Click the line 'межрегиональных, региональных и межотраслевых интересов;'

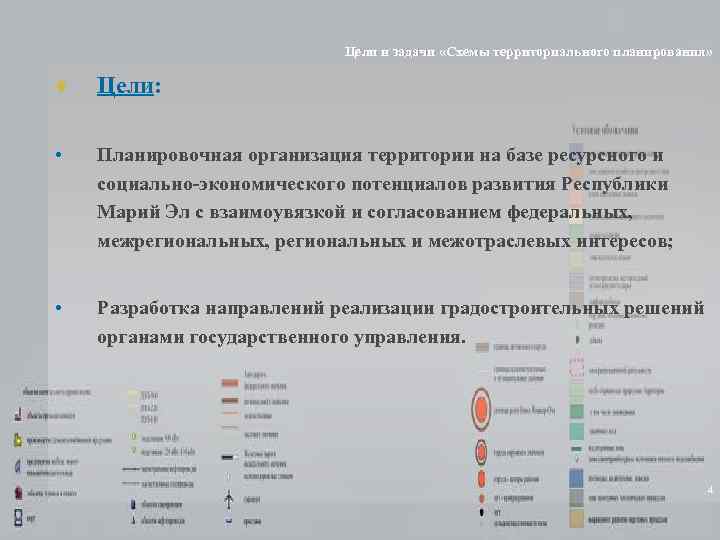[385, 241]
